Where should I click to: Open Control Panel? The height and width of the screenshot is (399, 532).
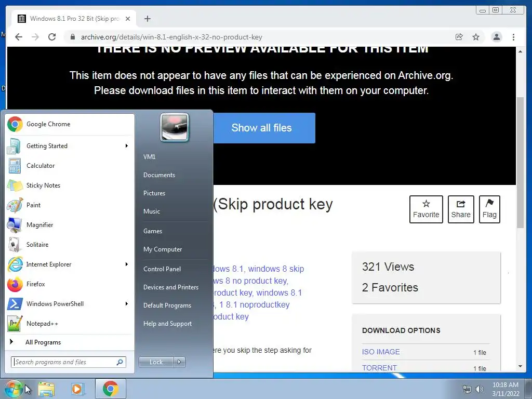162,269
